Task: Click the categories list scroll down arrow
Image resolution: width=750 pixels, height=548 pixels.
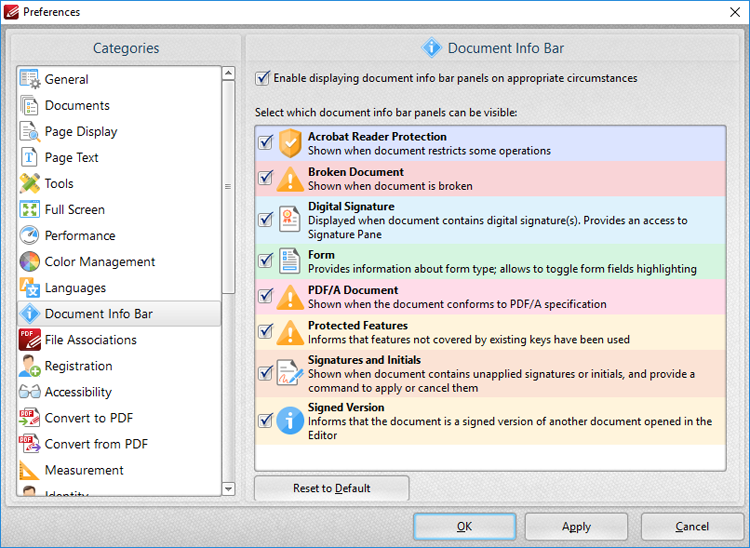Action: pyautogui.click(x=229, y=489)
